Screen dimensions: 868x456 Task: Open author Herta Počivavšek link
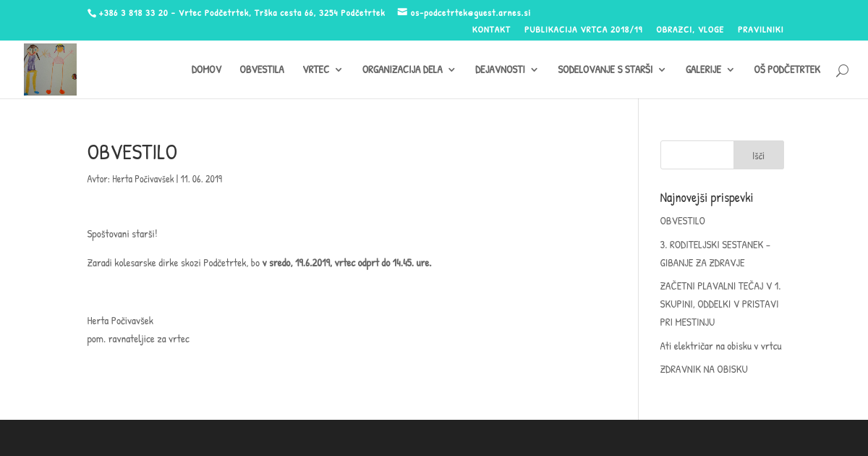point(142,179)
